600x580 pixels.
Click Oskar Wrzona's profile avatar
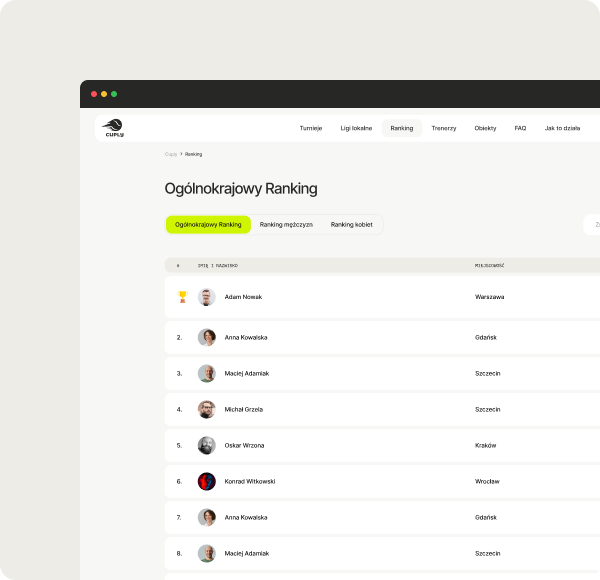pos(207,445)
